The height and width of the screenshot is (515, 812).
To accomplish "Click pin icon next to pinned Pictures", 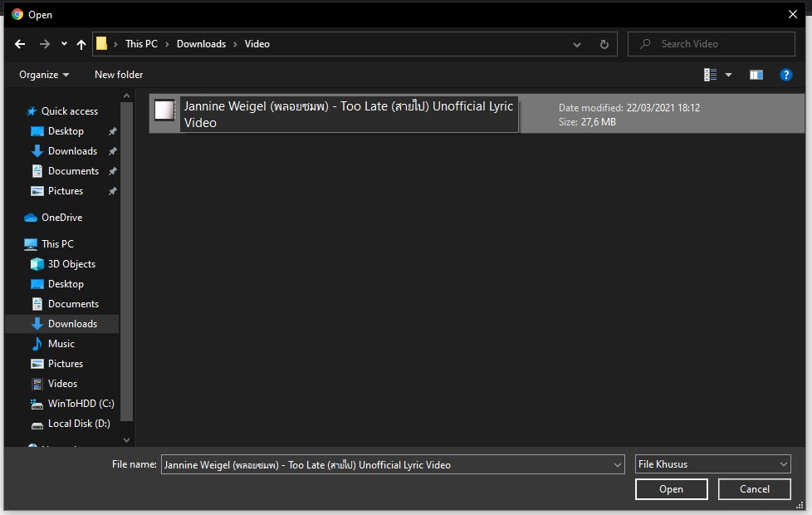I will click(112, 191).
